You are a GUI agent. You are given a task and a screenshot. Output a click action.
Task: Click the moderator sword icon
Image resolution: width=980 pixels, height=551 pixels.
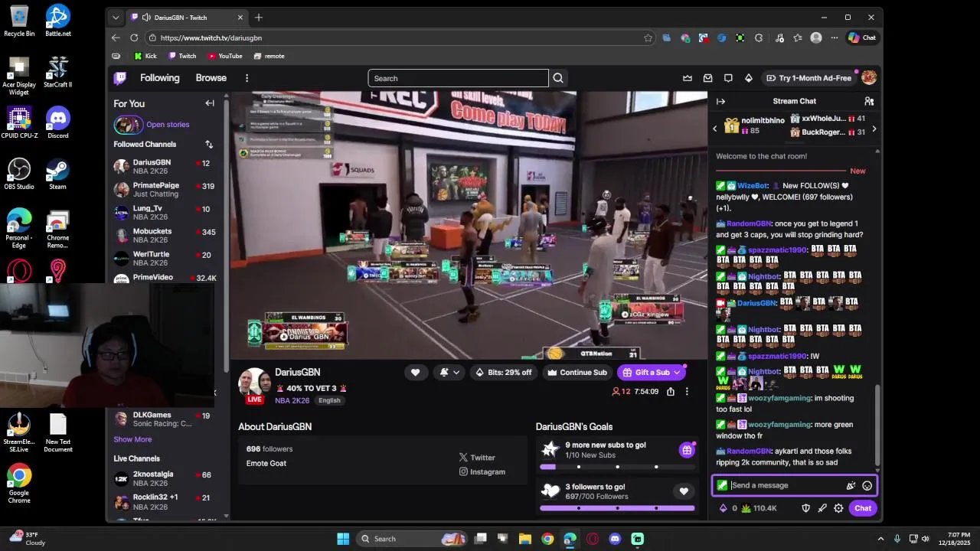click(822, 508)
